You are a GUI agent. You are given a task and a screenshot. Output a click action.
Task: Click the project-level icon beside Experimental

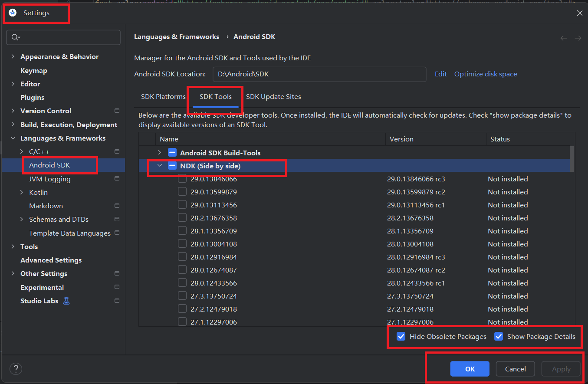coord(117,287)
